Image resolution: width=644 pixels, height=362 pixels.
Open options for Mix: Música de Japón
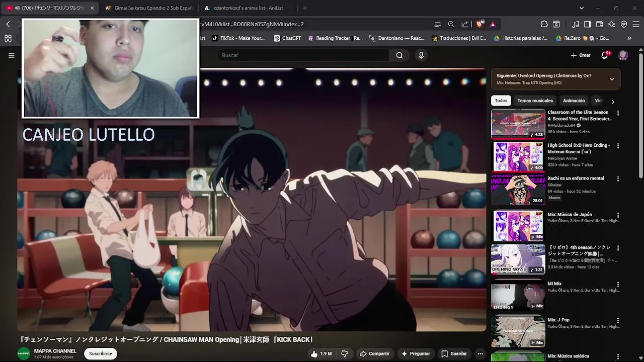click(x=618, y=215)
